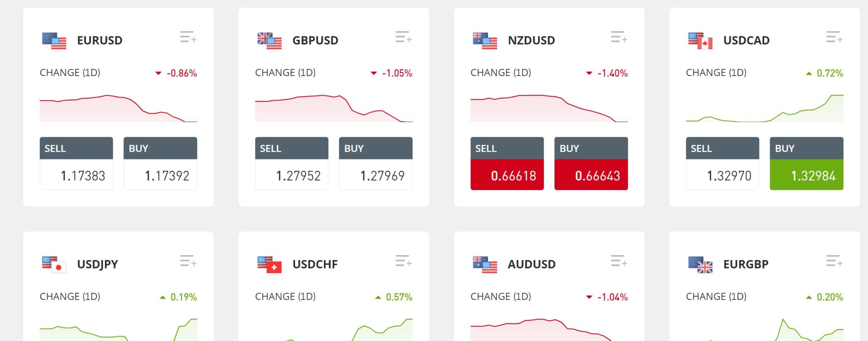
Task: Add AUDUSD to watchlist icon
Action: pyautogui.click(x=619, y=261)
